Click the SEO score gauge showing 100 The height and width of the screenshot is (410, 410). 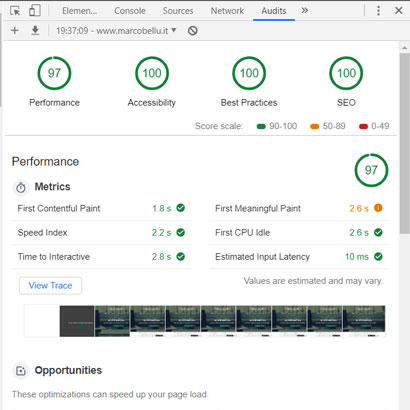point(346,73)
